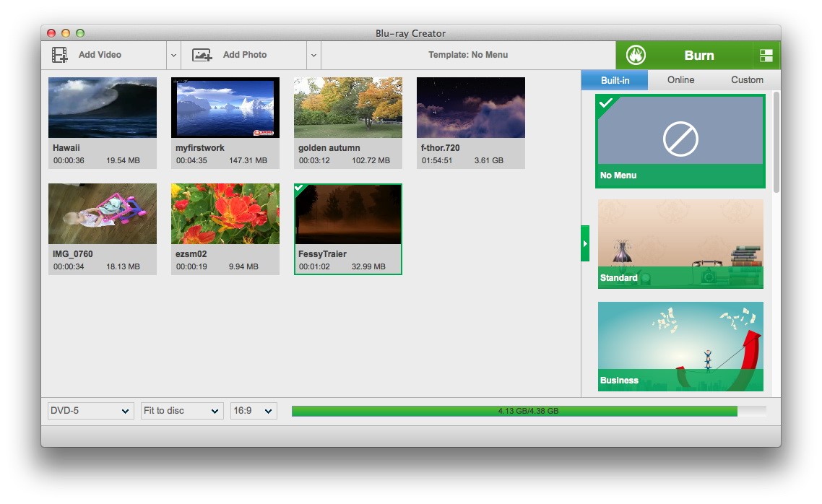Click the Add Photo picture icon
The width and height of the screenshot is (822, 504).
pos(202,55)
